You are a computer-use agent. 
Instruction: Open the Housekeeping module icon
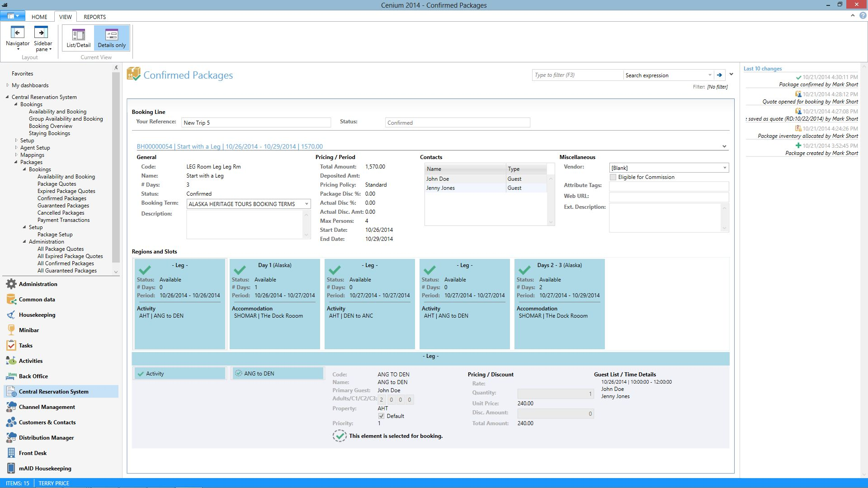pyautogui.click(x=11, y=315)
